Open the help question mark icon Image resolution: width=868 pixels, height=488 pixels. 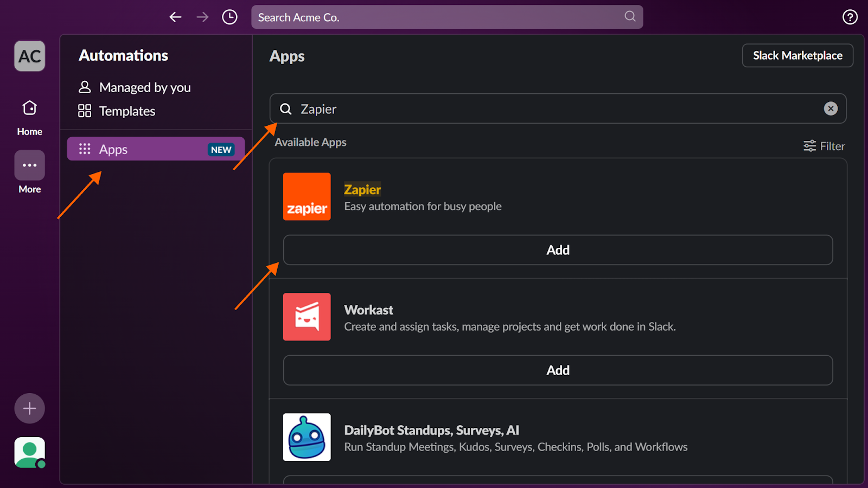850,17
